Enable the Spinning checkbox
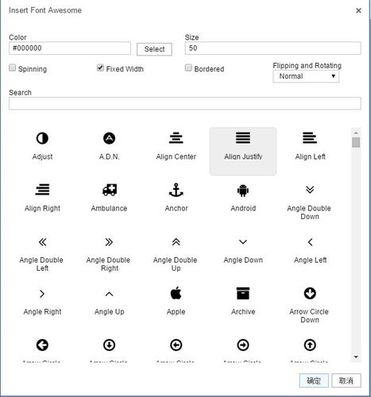Viewport: 371px width, 397px height. tap(12, 68)
